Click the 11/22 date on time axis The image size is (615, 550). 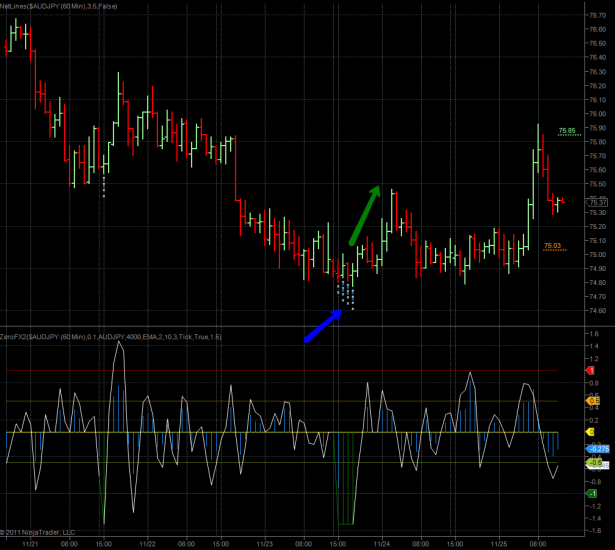[147, 544]
